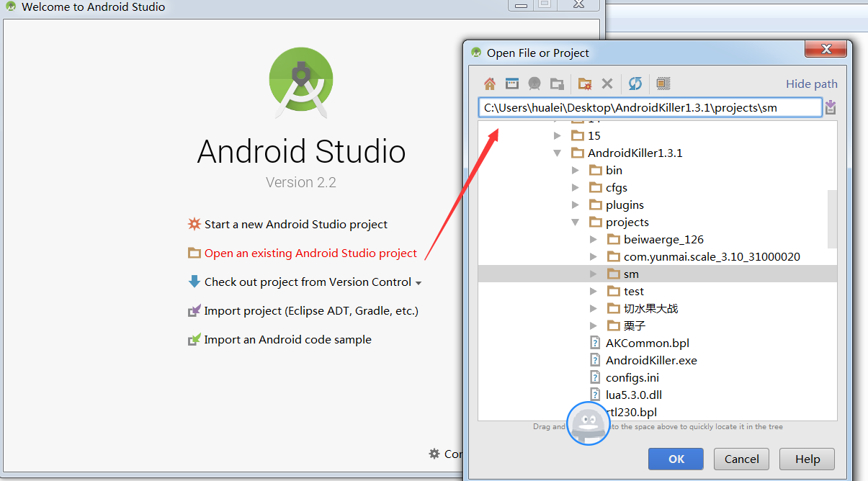Open Version Control checkout dropdown arrow
The image size is (868, 481).
coord(419,283)
